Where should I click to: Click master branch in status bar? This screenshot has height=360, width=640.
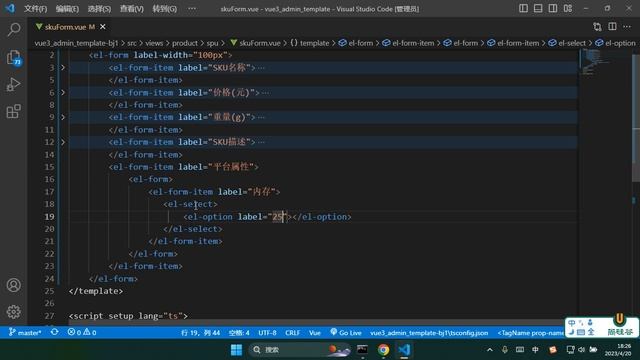click(x=25, y=333)
